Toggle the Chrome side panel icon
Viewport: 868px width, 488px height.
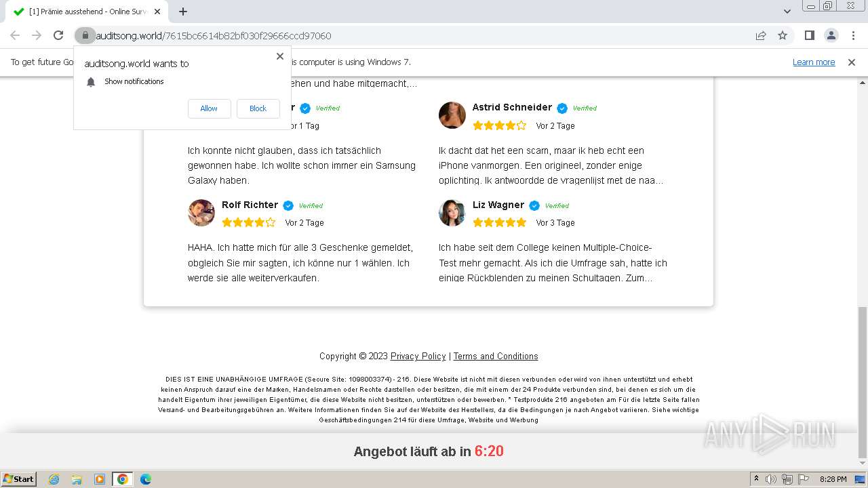pos(809,35)
